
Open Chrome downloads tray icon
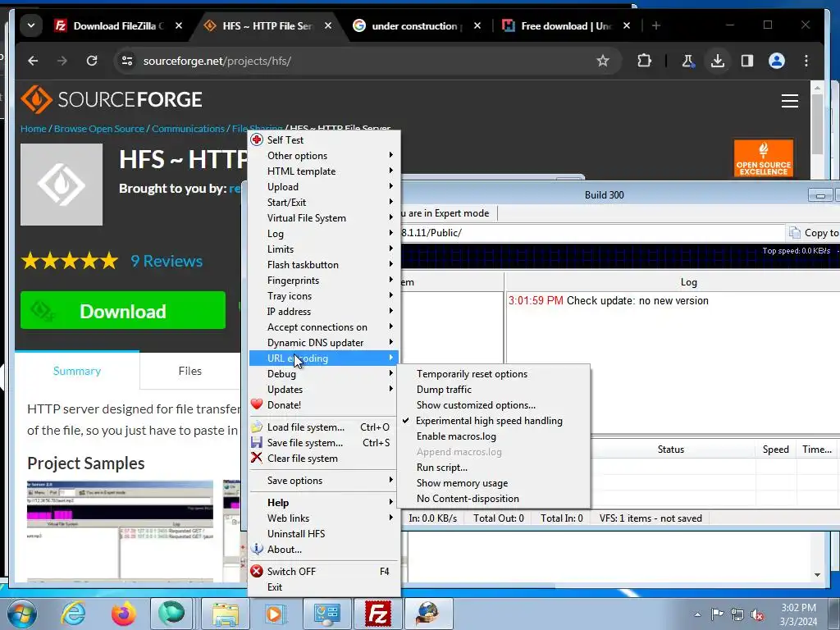(717, 61)
